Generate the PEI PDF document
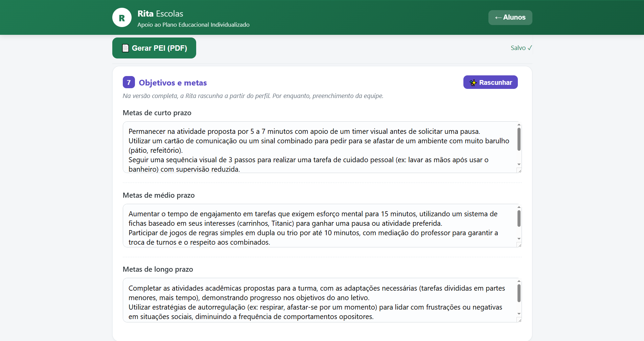 [x=154, y=48]
